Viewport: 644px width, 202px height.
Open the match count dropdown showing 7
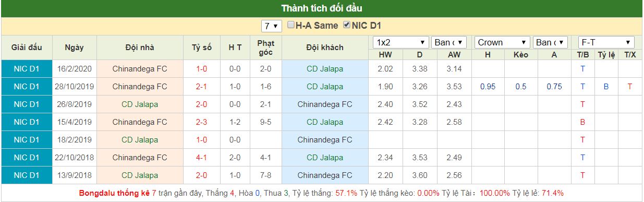pos(272,26)
